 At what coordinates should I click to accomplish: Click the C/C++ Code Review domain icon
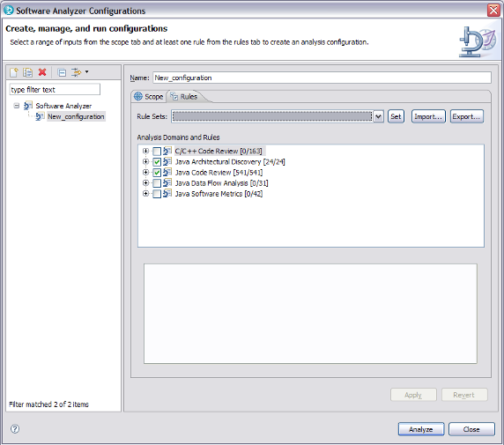coord(167,151)
